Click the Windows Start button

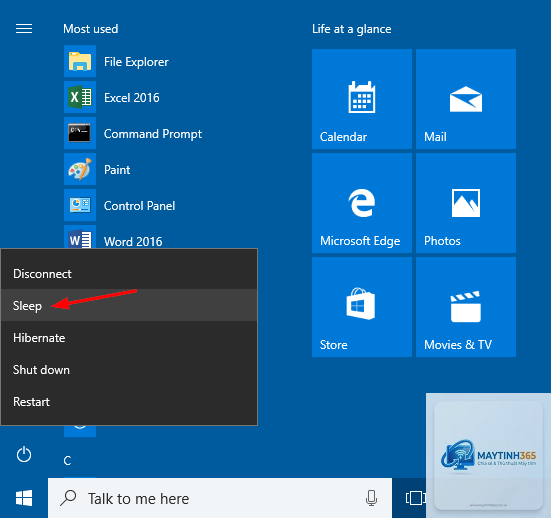pyautogui.click(x=24, y=498)
